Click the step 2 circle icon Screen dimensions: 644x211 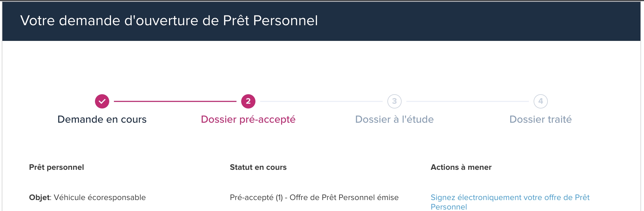tap(248, 101)
